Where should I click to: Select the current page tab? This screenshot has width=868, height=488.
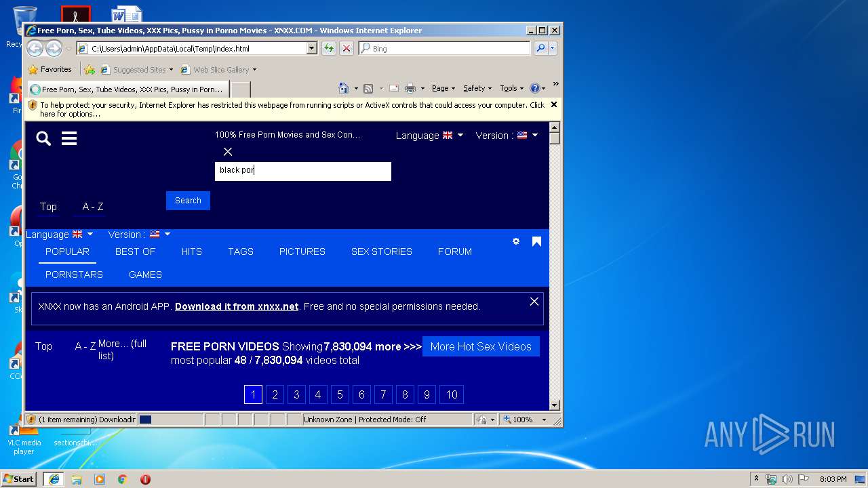[127, 89]
